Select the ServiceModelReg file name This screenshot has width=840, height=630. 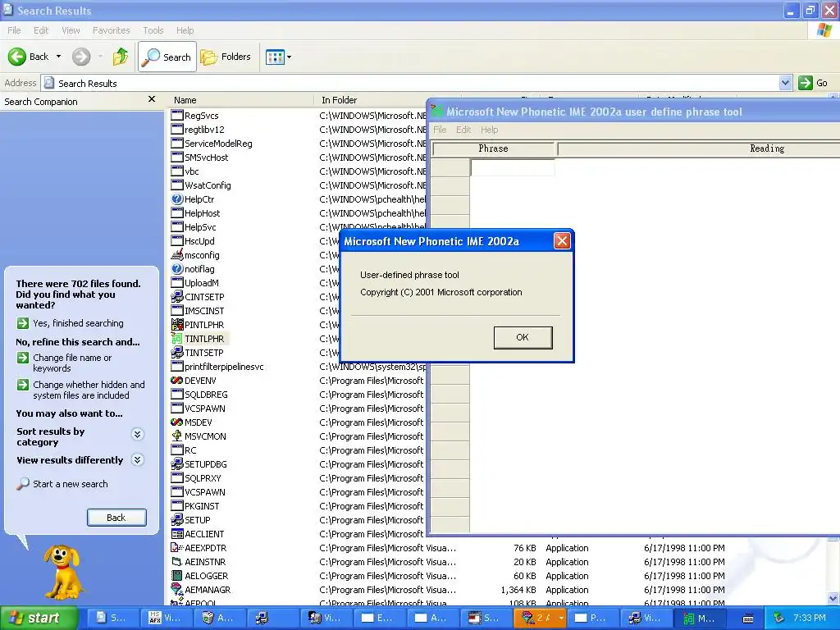pos(218,143)
